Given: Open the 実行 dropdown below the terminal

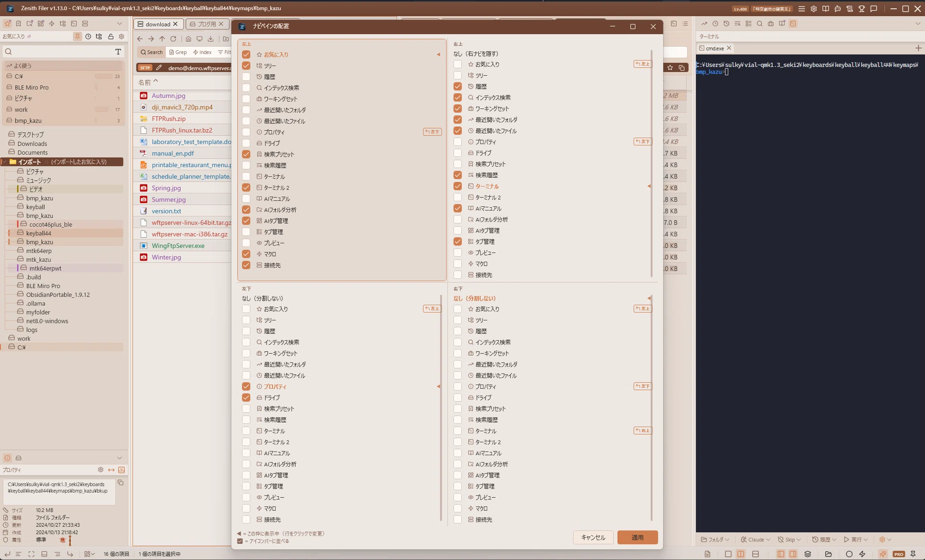Looking at the screenshot, I should click(856, 540).
